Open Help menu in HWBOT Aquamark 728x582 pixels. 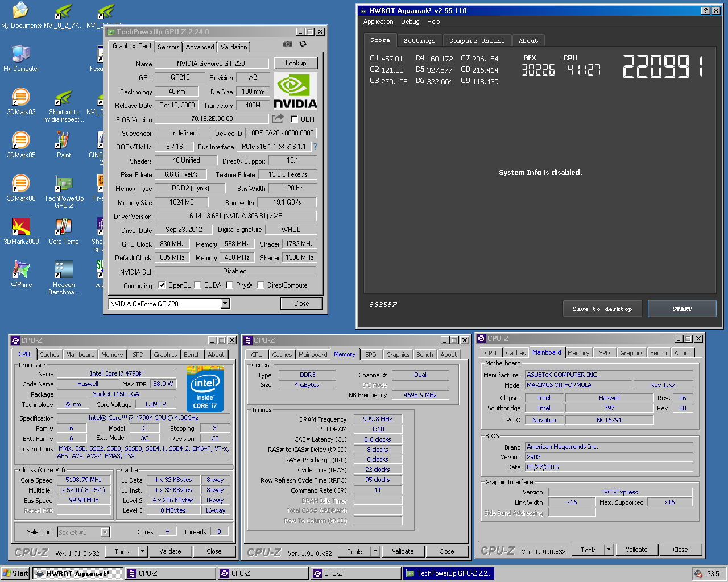[433, 22]
